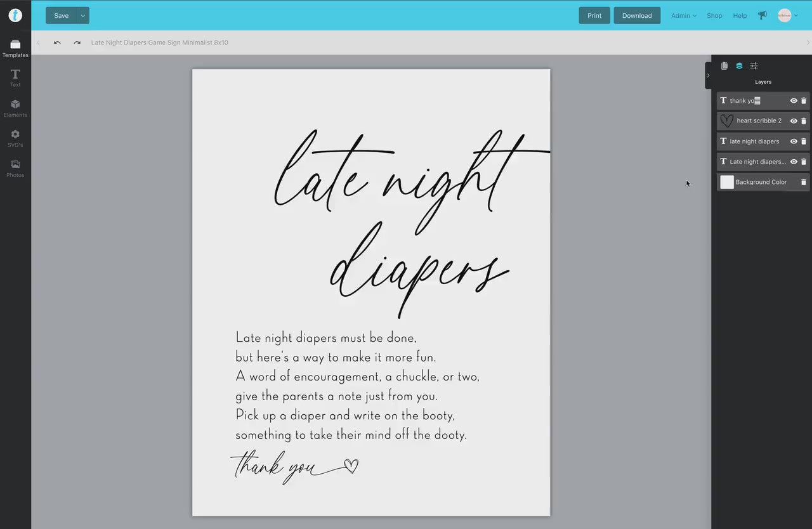
Task: Hide the thank you layer
Action: click(794, 101)
